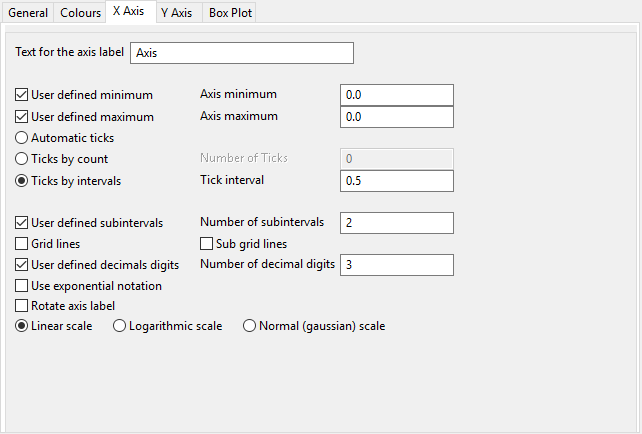Viewport: 642px width, 434px height.
Task: Switch to the General tab
Action: 27,13
